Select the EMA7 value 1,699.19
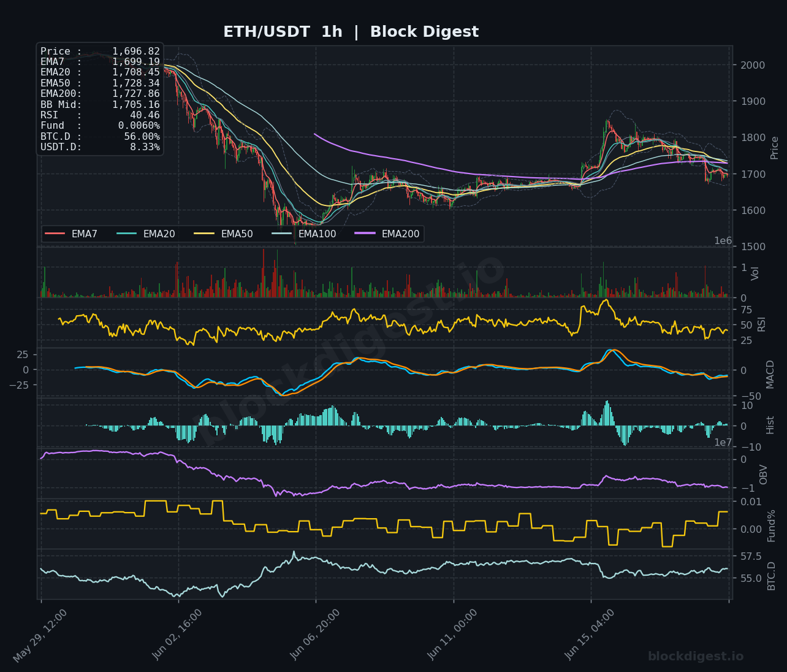This screenshot has width=787, height=672. click(x=136, y=62)
